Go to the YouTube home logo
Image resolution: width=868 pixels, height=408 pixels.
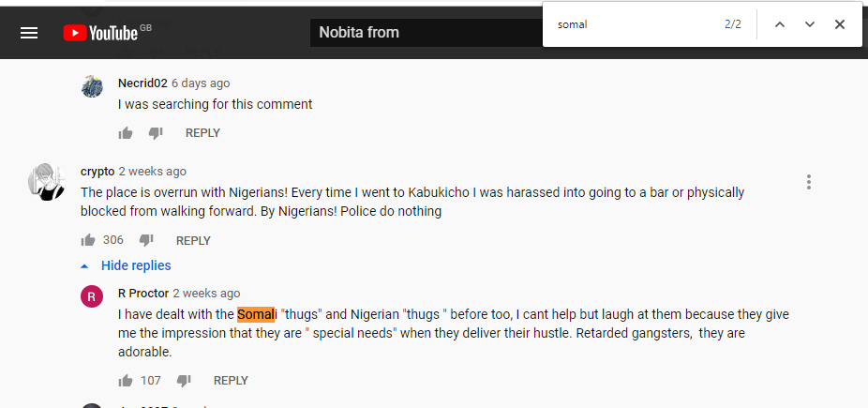coord(100,33)
